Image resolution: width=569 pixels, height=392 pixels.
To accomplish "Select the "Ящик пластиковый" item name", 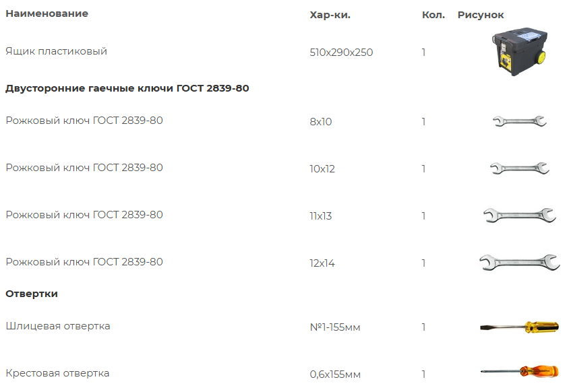I will (57, 51).
